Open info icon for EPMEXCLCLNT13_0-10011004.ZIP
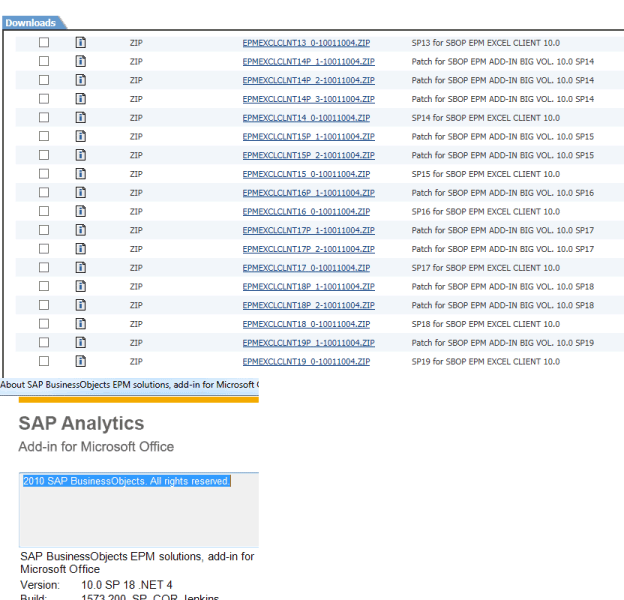 pyautogui.click(x=81, y=42)
